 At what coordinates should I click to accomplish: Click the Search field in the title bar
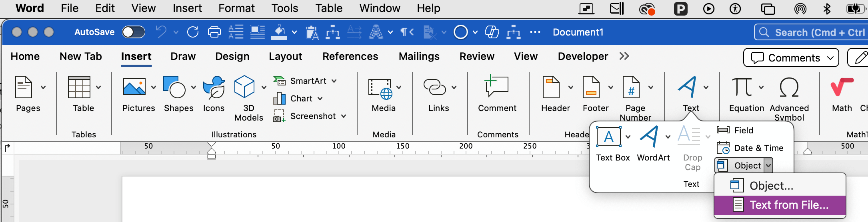click(x=811, y=32)
